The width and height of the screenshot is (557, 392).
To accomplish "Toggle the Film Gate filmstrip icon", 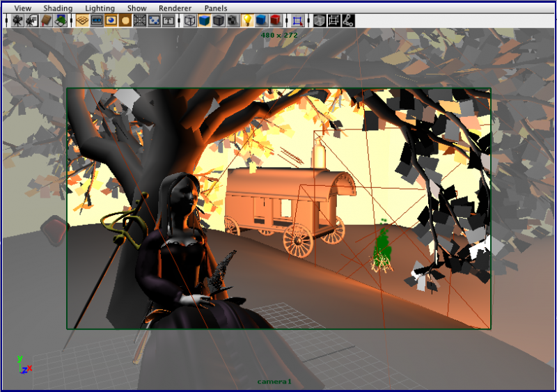I will tap(97, 21).
